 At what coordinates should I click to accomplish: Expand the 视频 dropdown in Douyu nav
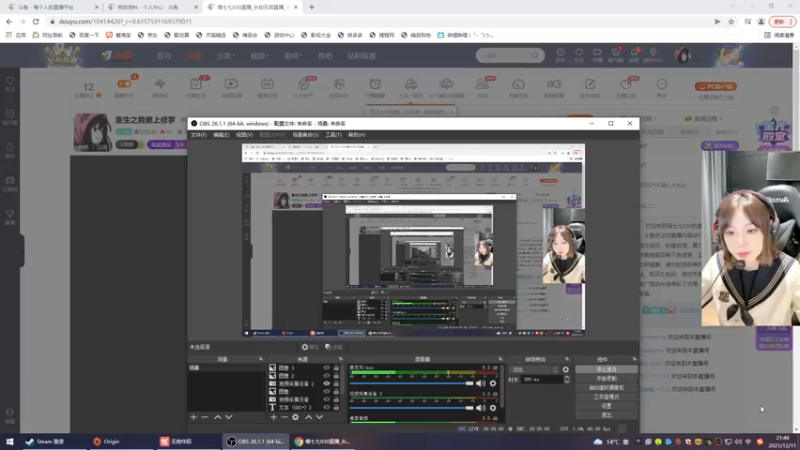259,56
